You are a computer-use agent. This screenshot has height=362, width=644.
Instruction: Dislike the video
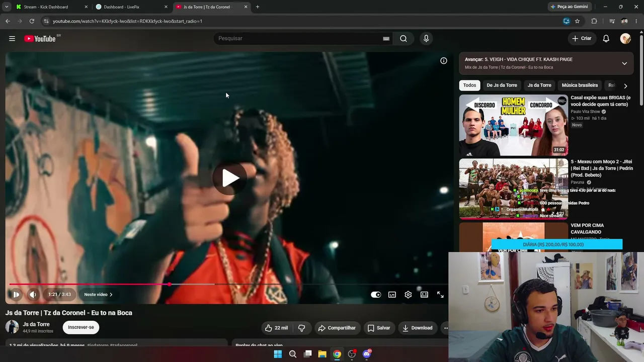302,328
